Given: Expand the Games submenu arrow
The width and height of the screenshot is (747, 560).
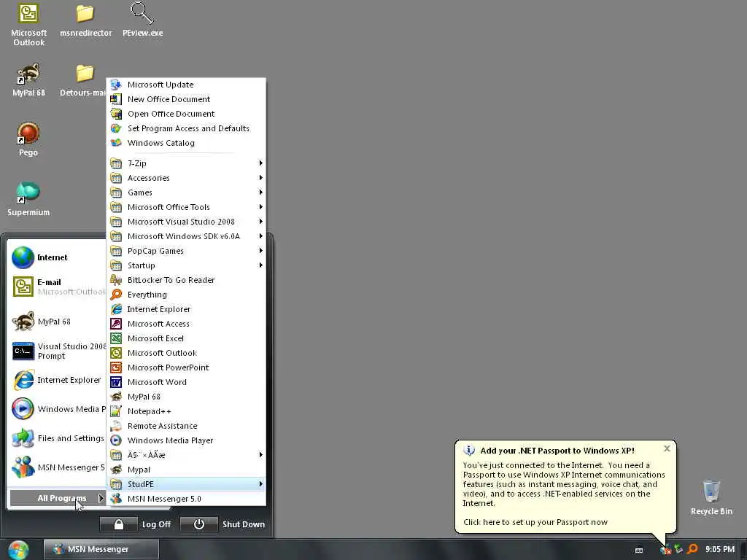Looking at the screenshot, I should point(260,192).
